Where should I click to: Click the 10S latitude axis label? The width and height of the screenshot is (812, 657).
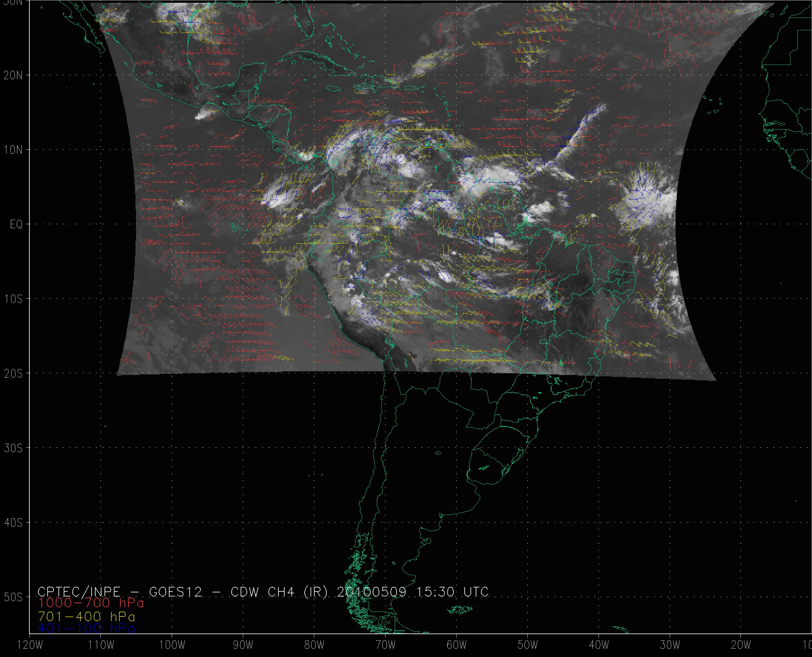(x=13, y=299)
